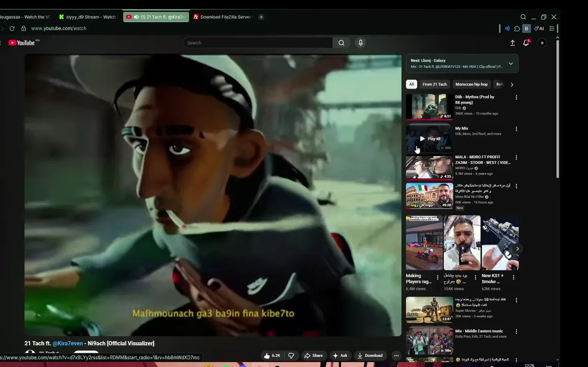Open options menu for Diib - Mythos video
The width and height of the screenshot is (588, 367).
click(x=516, y=97)
